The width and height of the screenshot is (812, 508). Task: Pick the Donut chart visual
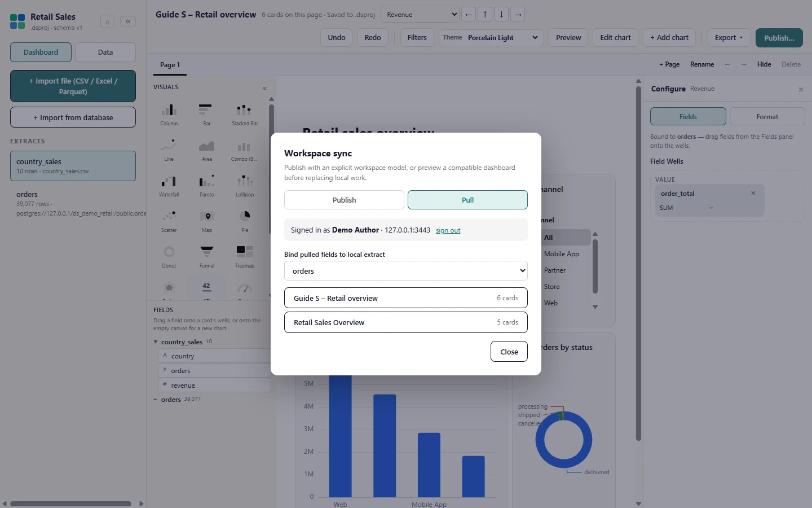(169, 256)
